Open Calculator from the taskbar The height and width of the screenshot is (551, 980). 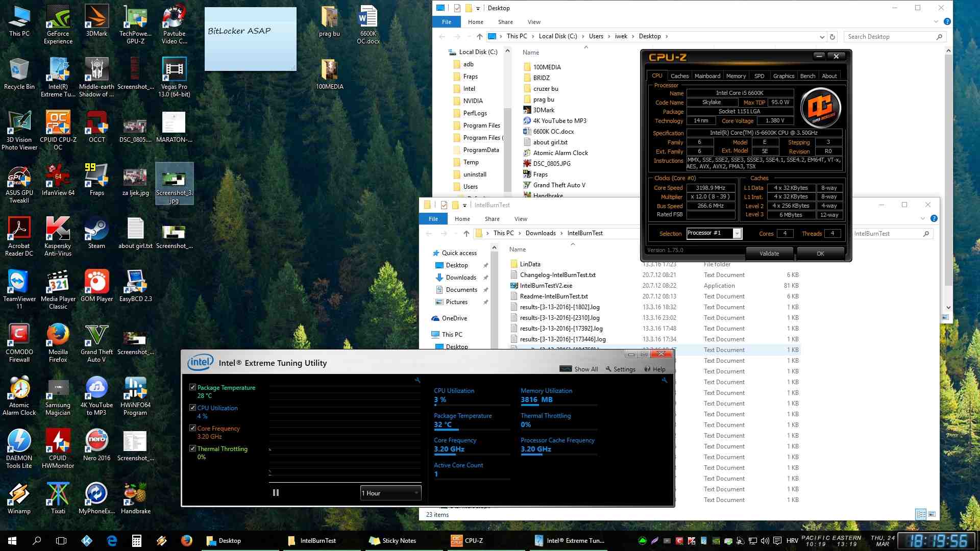(136, 541)
